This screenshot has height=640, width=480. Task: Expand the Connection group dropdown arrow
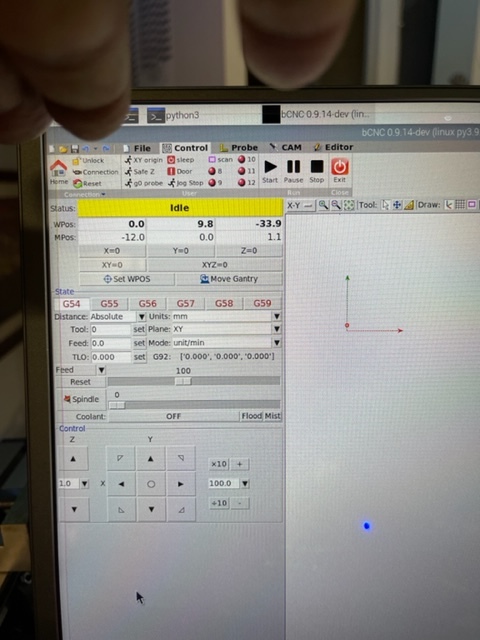pyautogui.click(x=103, y=194)
